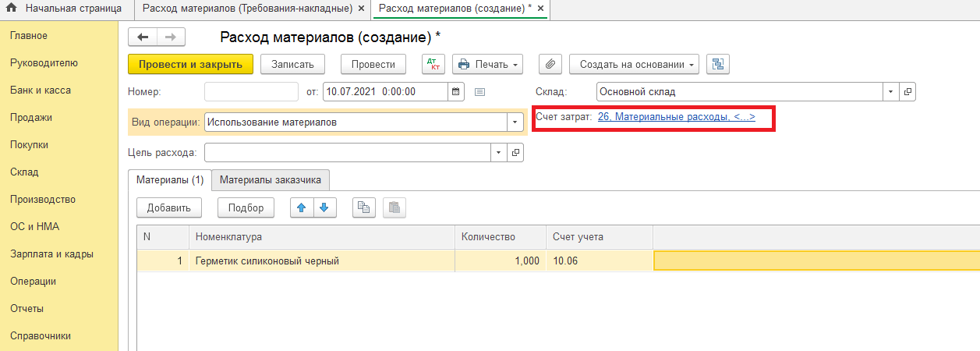Screen dimensions: 980x351
Task: Click the copy rows icon
Action: [x=364, y=207]
